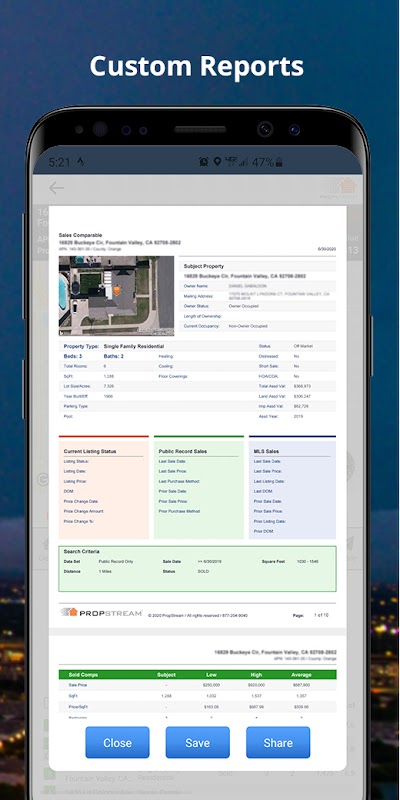Tap the signal strength icon
Screen dimensions: 400x800
[x=243, y=162]
